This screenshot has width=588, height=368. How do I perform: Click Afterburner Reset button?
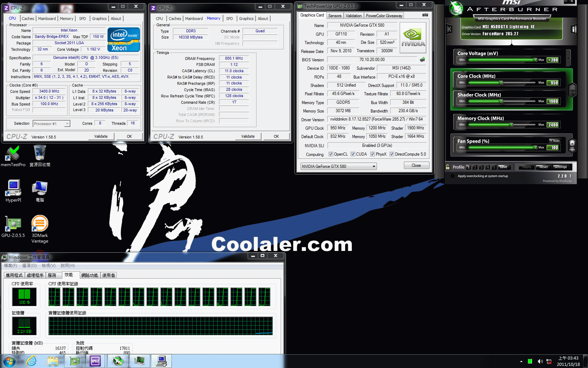[544, 167]
